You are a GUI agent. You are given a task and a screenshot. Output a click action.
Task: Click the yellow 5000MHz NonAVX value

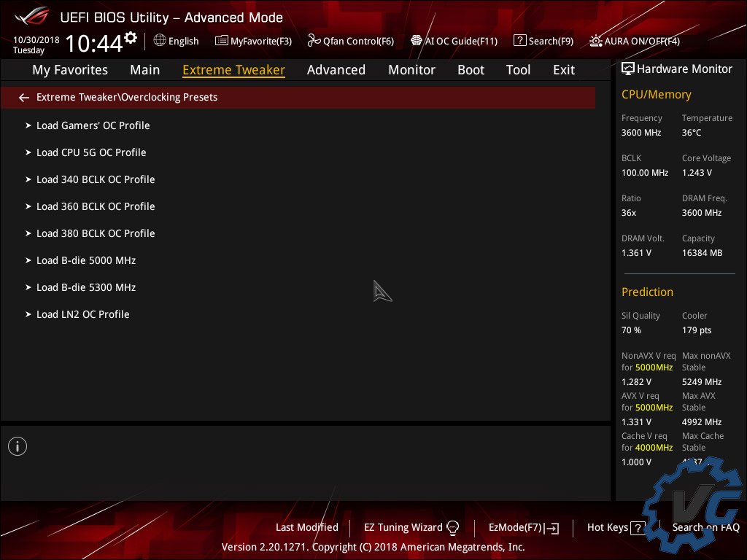[x=654, y=367]
